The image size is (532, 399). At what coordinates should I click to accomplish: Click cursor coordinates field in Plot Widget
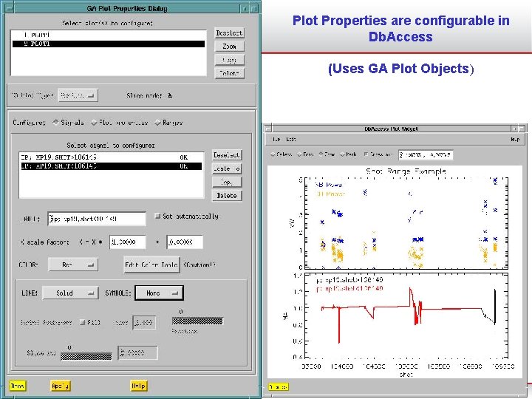[426, 154]
